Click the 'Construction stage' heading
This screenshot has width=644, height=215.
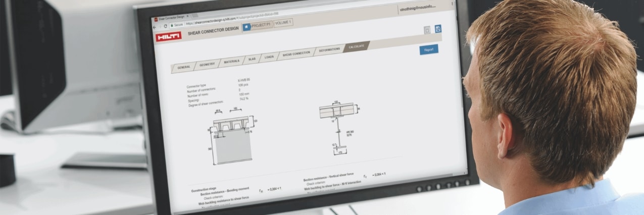(203, 189)
